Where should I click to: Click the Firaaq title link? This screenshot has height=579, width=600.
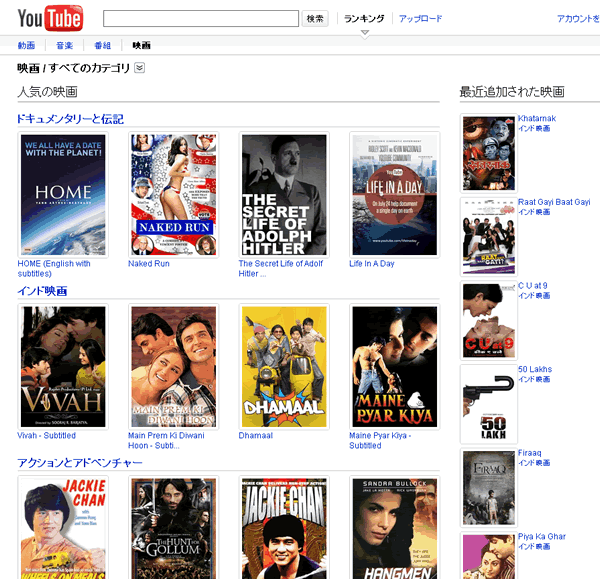click(530, 453)
